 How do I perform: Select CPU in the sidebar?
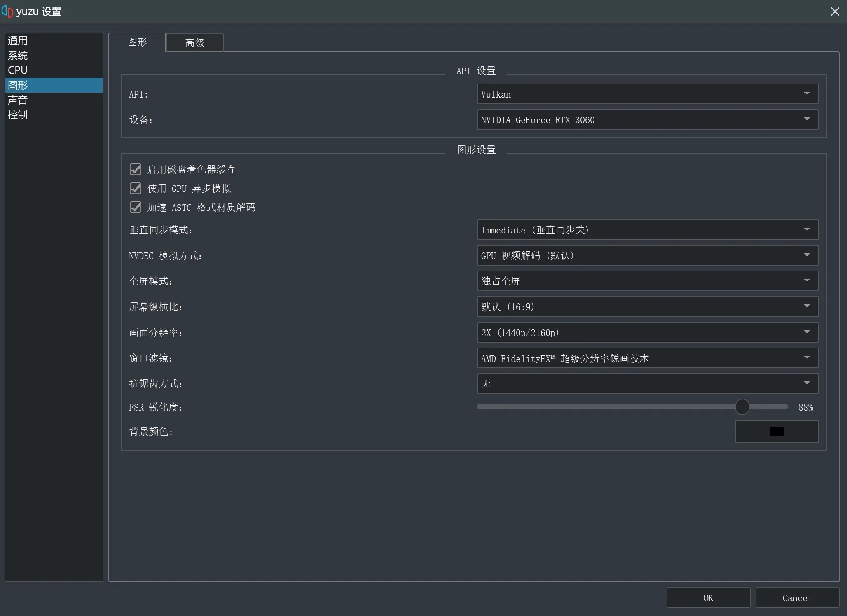point(54,70)
